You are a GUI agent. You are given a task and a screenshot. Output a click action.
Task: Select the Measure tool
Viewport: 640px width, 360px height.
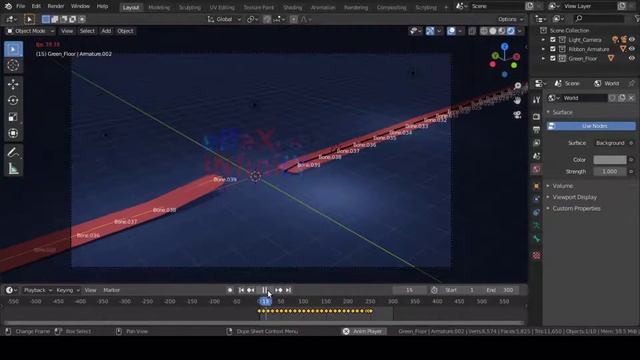click(13, 169)
